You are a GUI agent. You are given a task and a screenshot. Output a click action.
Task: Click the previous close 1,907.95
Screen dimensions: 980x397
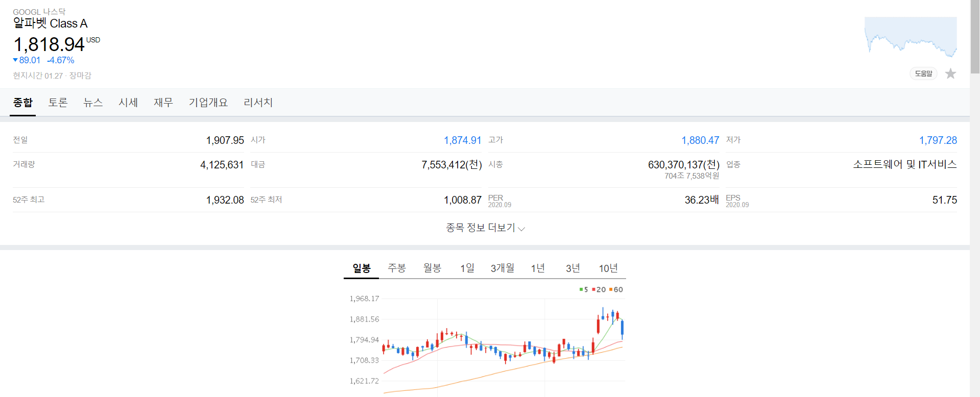point(225,140)
